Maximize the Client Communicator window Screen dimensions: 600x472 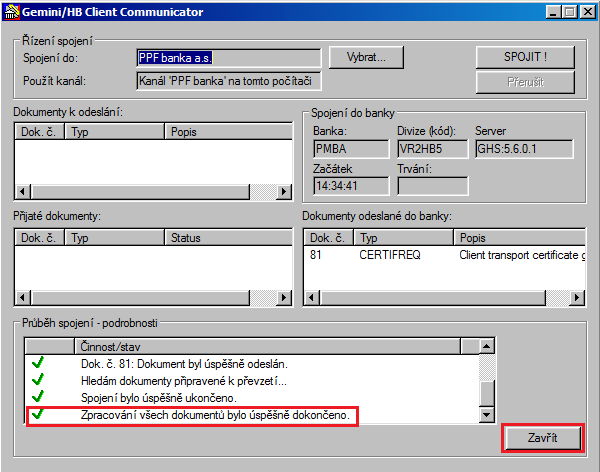click(x=569, y=12)
